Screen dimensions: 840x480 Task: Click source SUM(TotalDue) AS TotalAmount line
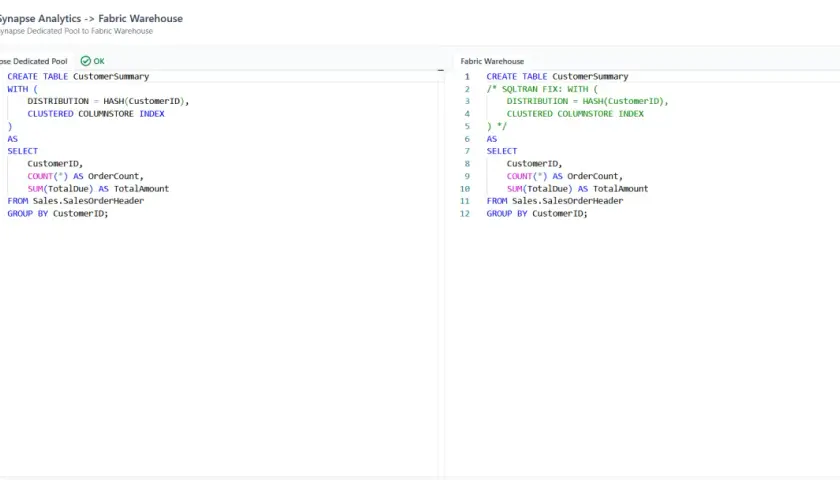(98, 189)
